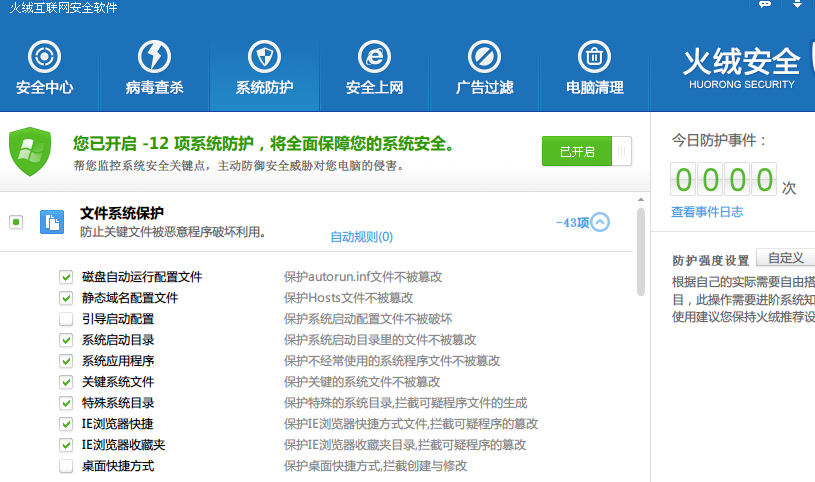Enable the 引导启动配置 checkbox
The width and height of the screenshot is (815, 482).
coord(66,319)
